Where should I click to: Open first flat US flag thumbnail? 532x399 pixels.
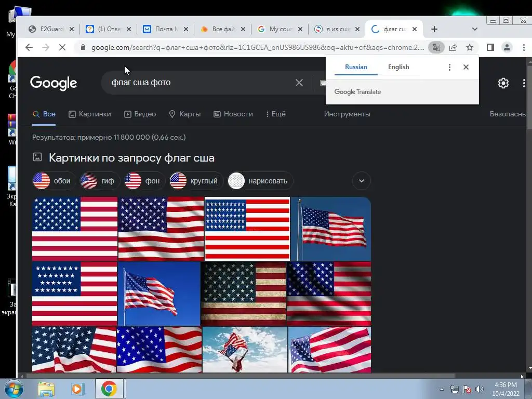tap(75, 229)
